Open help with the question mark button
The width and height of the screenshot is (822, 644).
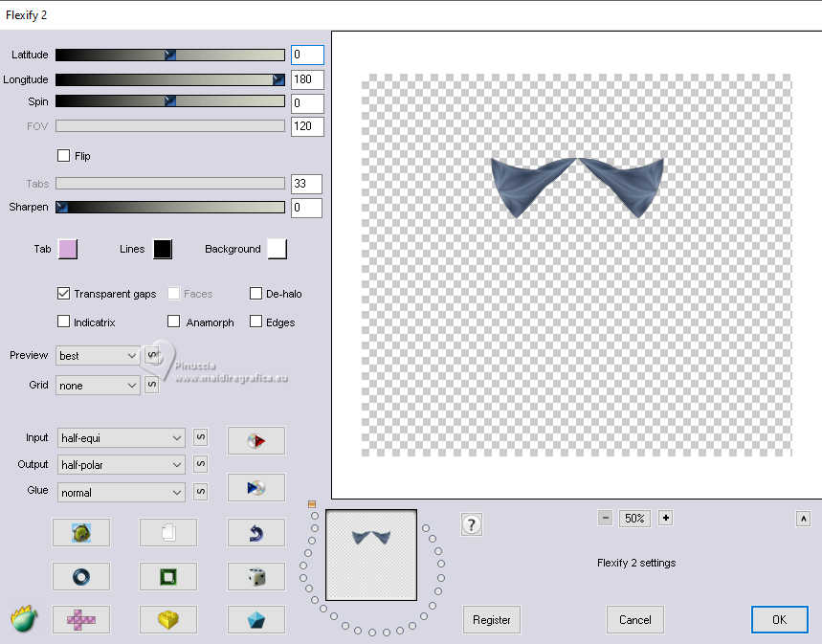(471, 524)
